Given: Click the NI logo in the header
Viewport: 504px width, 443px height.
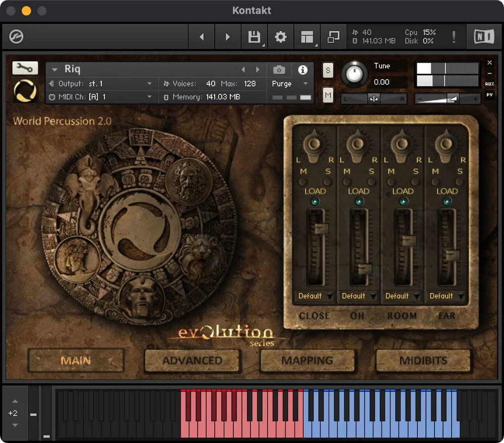Looking at the screenshot, I should [483, 36].
